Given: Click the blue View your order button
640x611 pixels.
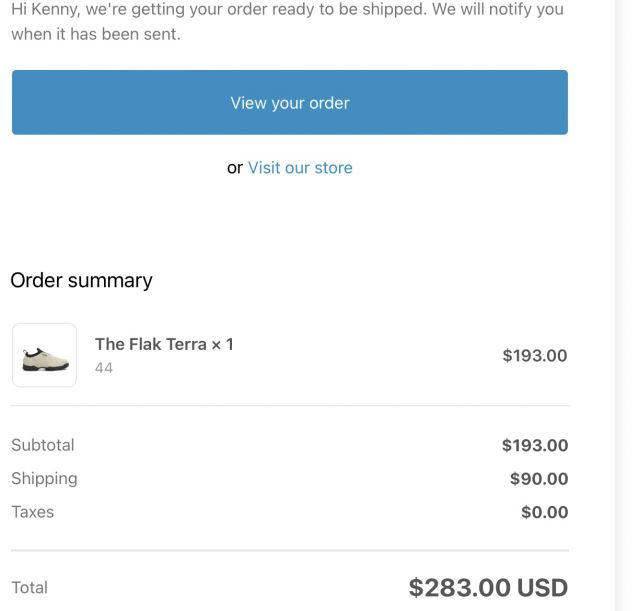Looking at the screenshot, I should [x=290, y=102].
